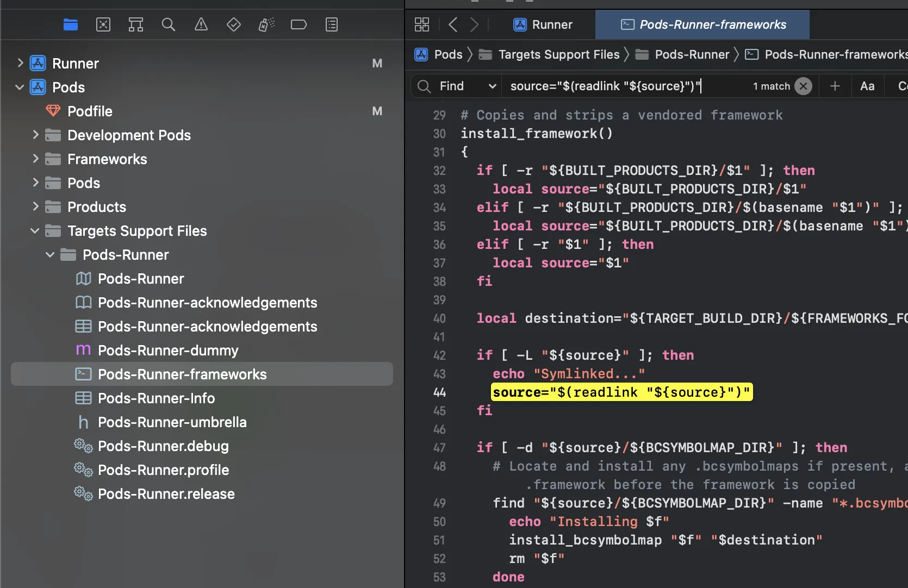Open the Project navigator folder icon
The image size is (908, 588).
tap(71, 24)
